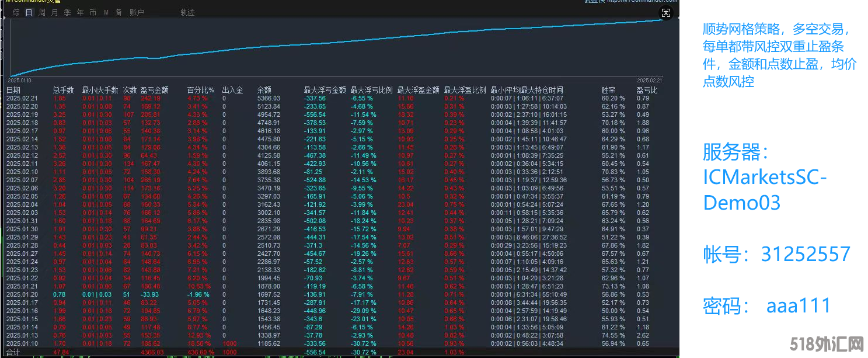This screenshot has height=358, width=868.
Task: Click the 余额 balance column header
Action: (x=264, y=90)
